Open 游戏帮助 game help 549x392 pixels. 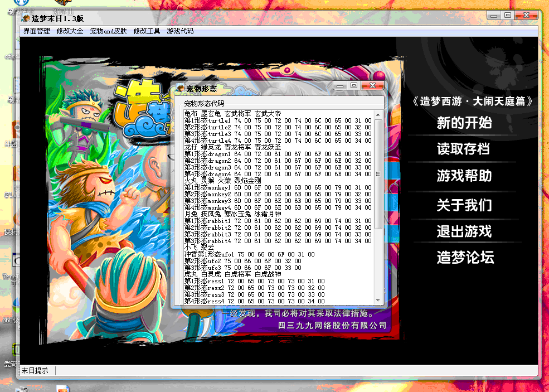[x=464, y=176]
